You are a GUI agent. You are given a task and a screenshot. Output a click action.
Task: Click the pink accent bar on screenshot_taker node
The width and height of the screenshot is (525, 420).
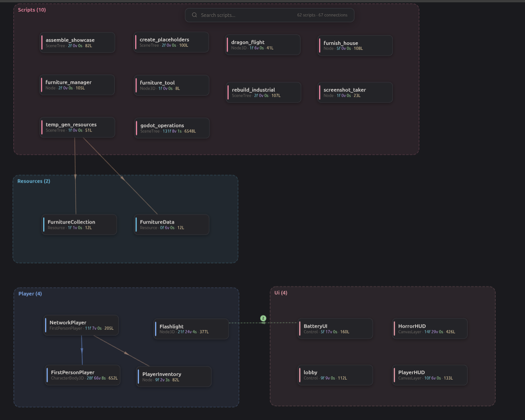[320, 92]
